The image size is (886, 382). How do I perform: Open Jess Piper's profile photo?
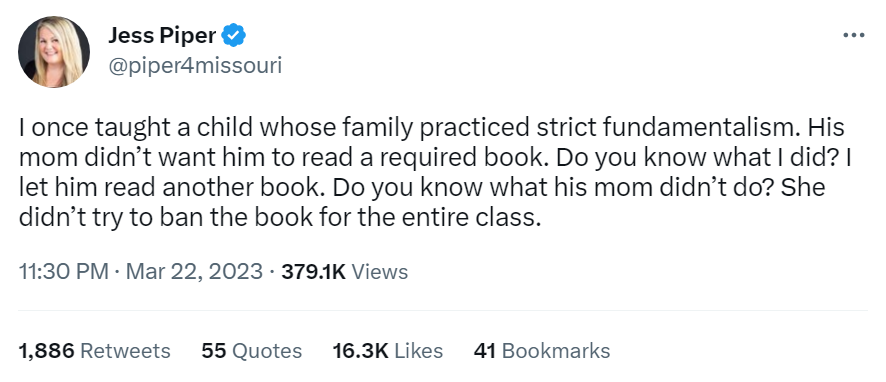54,51
